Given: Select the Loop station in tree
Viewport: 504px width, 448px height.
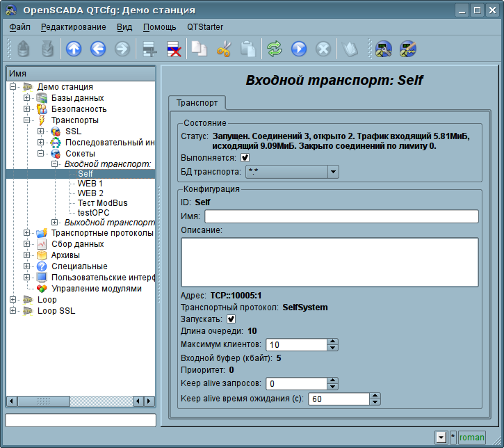Looking at the screenshot, I should point(47,300).
